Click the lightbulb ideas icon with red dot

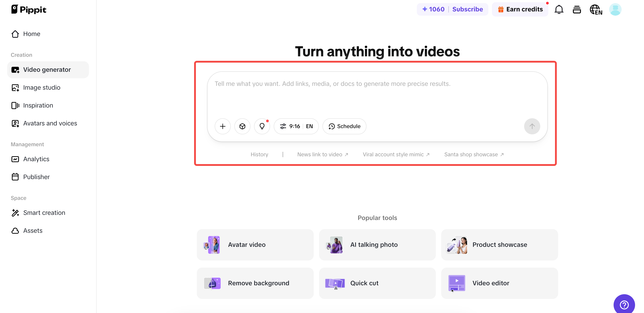click(x=262, y=126)
